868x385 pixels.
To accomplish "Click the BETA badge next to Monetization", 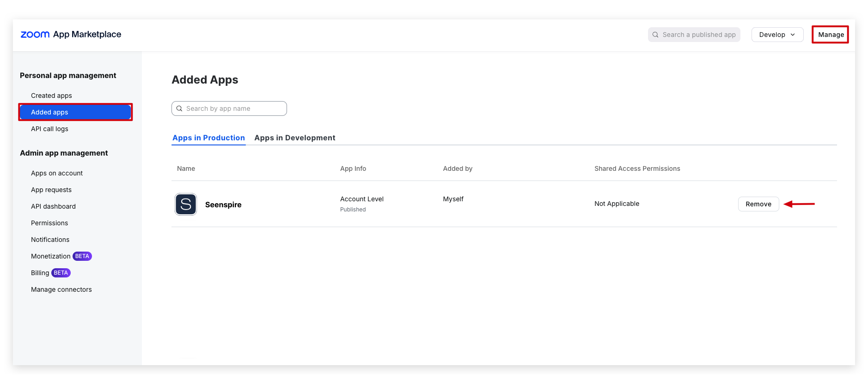I will [82, 256].
